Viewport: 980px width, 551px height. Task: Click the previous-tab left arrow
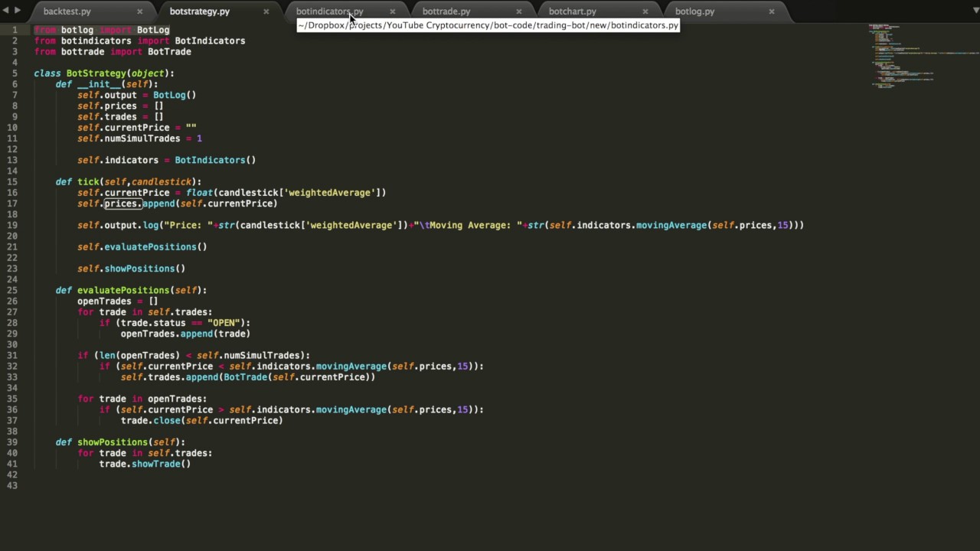click(x=7, y=11)
